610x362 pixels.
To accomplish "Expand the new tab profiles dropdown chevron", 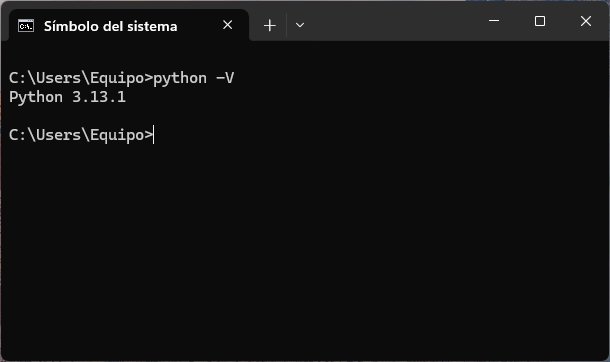I will pos(300,26).
